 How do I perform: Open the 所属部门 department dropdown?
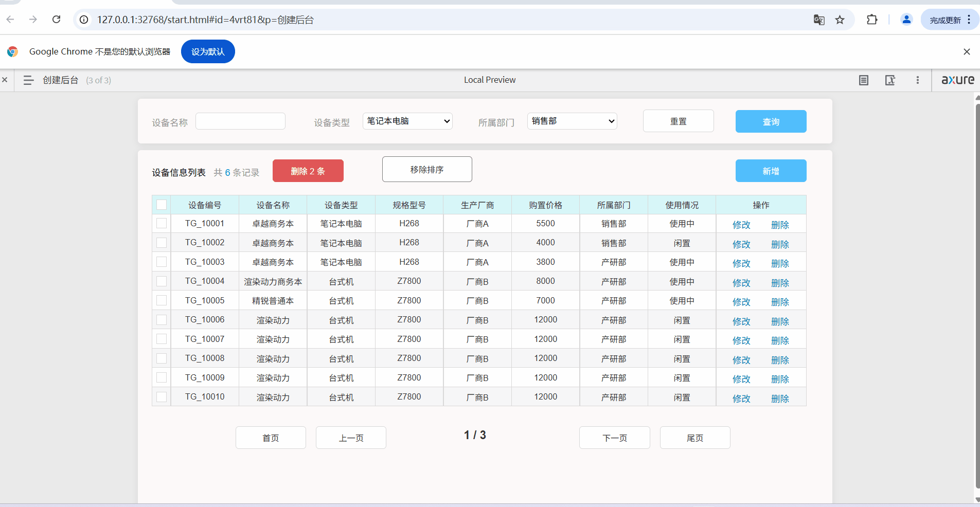click(x=572, y=121)
